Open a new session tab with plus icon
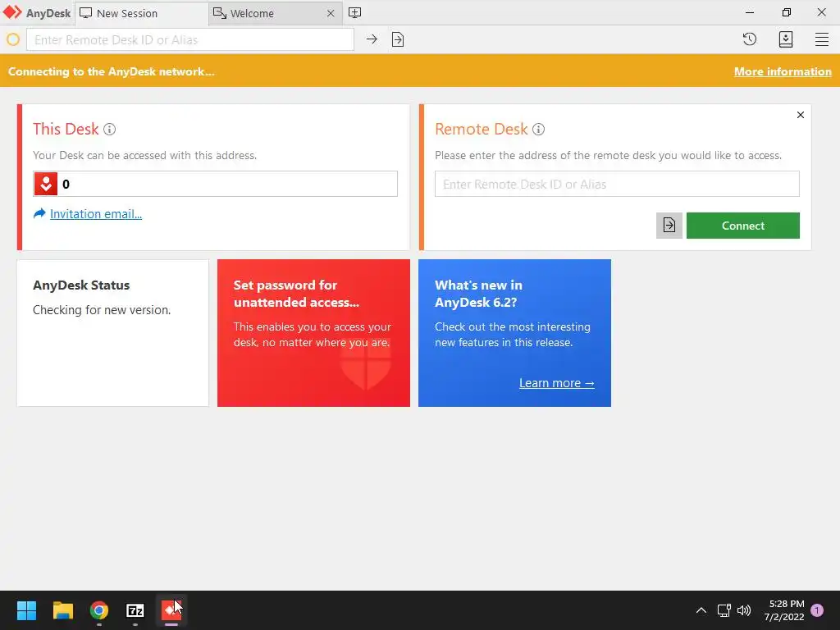This screenshot has height=630, width=840. pos(354,13)
